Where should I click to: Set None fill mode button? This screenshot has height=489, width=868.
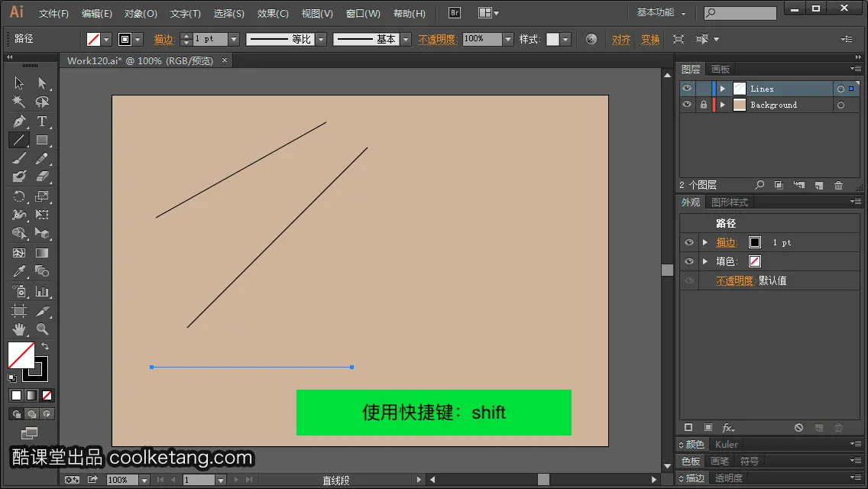pos(47,396)
